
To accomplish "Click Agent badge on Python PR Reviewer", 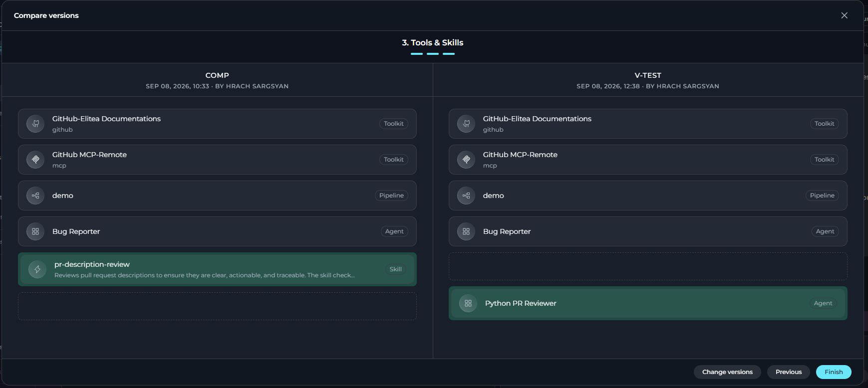I will click(x=823, y=303).
